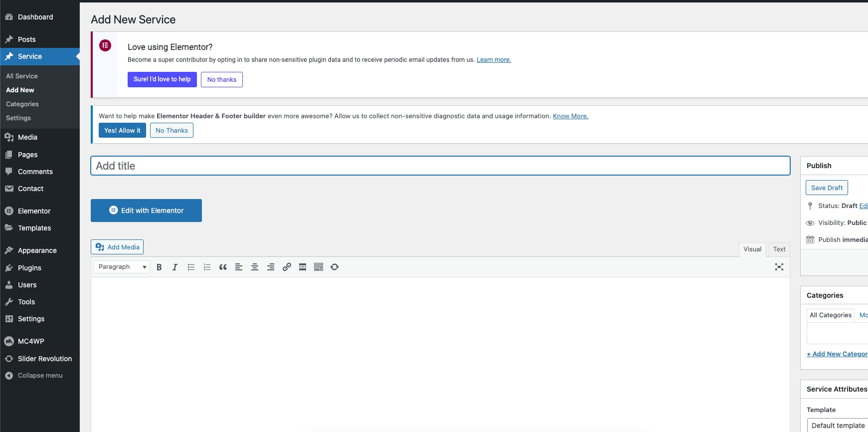Viewport: 868px width, 432px height.
Task: Dismiss Elementor notice with No thanks
Action: tap(222, 80)
